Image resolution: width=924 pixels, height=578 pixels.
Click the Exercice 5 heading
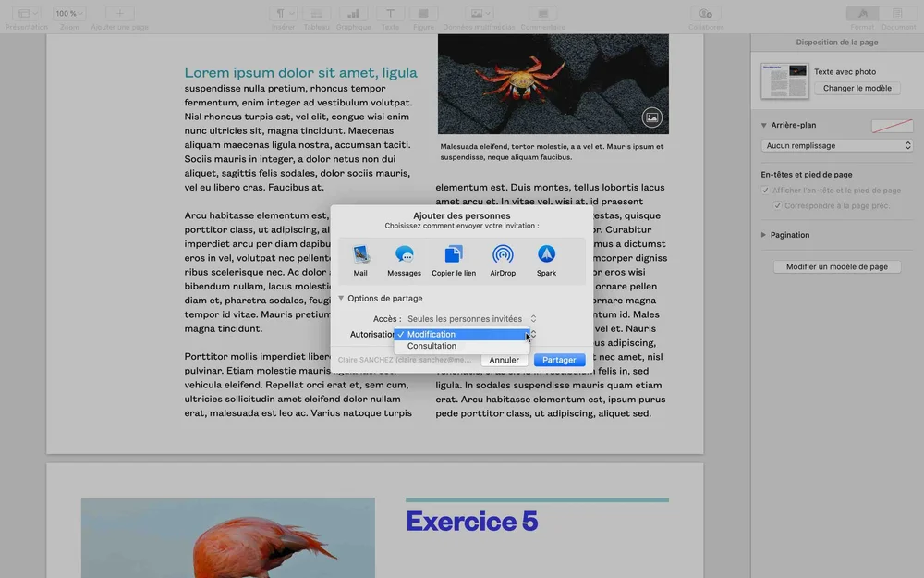coord(471,522)
